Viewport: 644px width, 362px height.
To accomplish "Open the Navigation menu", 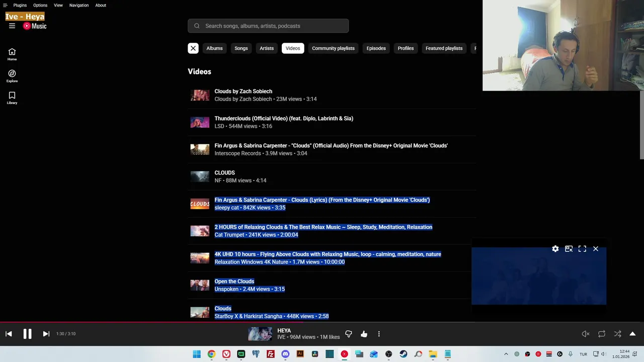I will click(x=79, y=5).
